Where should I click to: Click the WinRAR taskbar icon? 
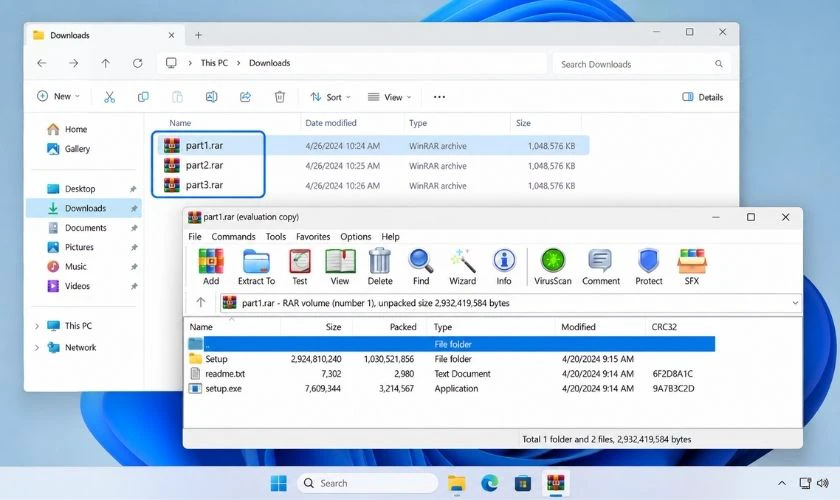click(556, 483)
